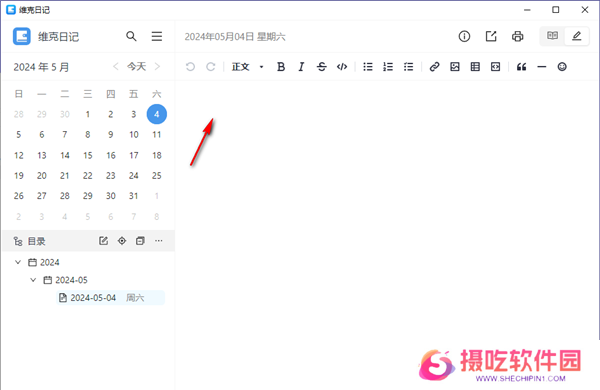Minimize the 维克日记 window

[527, 10]
